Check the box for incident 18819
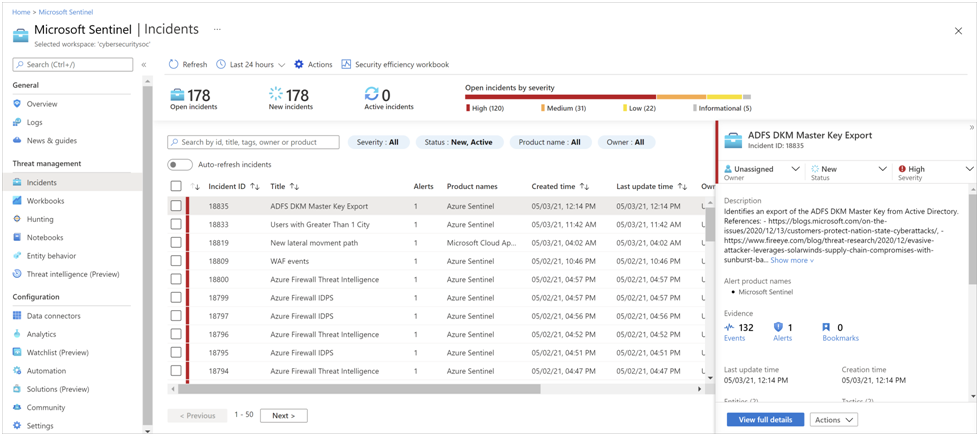The image size is (979, 436). click(176, 242)
